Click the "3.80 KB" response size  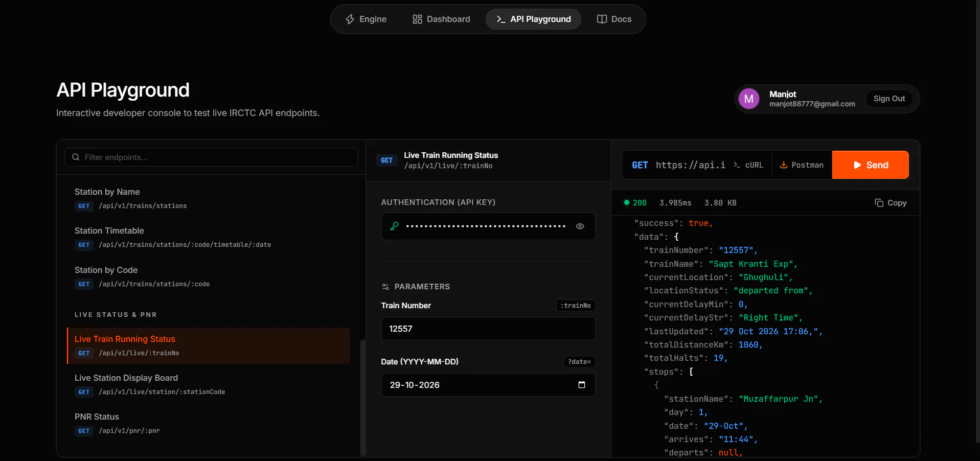click(x=720, y=203)
